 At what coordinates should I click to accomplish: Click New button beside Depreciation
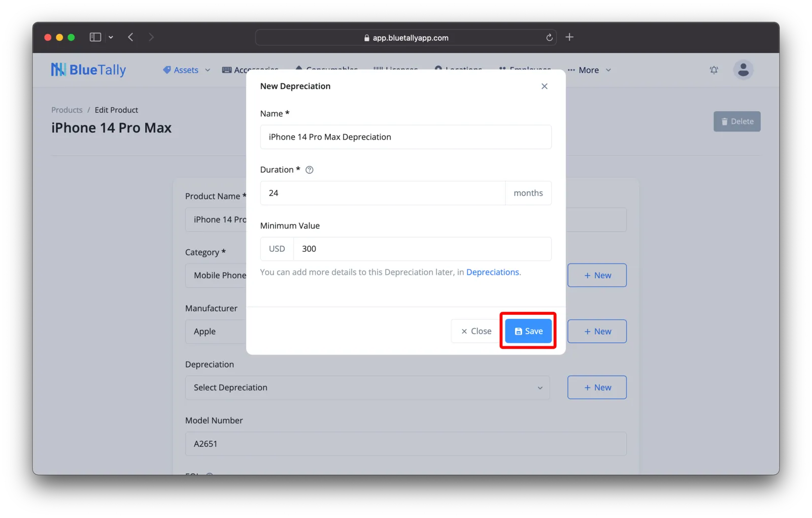point(597,387)
